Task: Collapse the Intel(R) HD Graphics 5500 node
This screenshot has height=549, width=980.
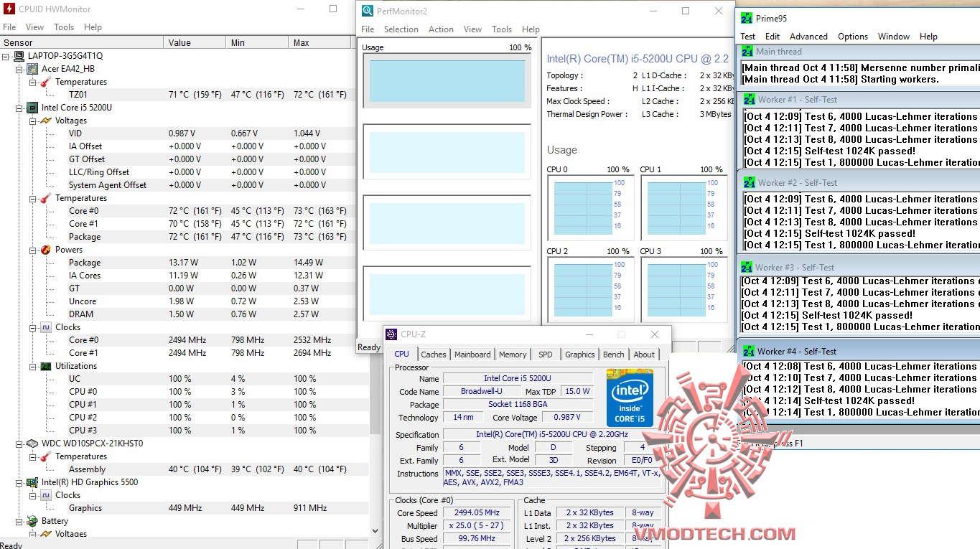Action: point(19,482)
